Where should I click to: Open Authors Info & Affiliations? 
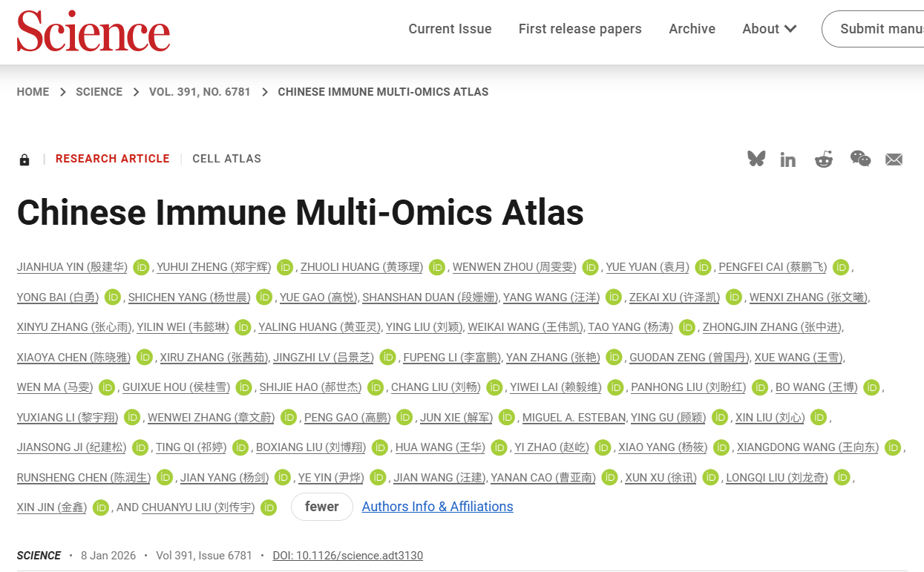[437, 507]
